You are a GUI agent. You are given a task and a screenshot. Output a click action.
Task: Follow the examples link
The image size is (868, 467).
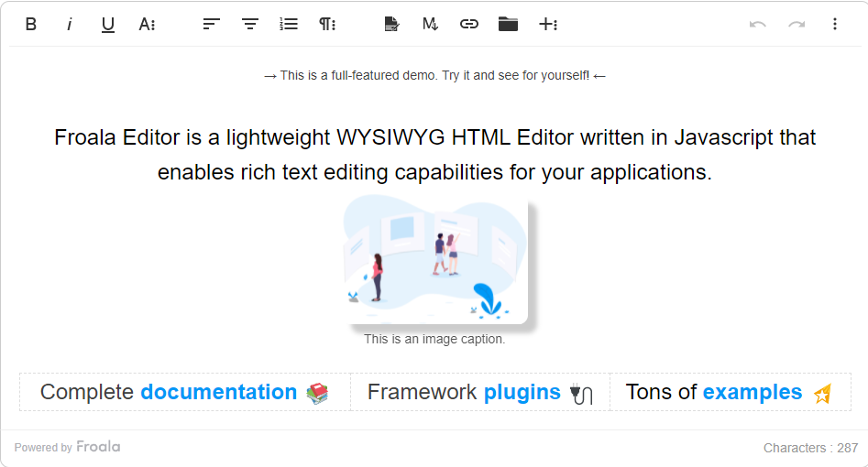(752, 393)
